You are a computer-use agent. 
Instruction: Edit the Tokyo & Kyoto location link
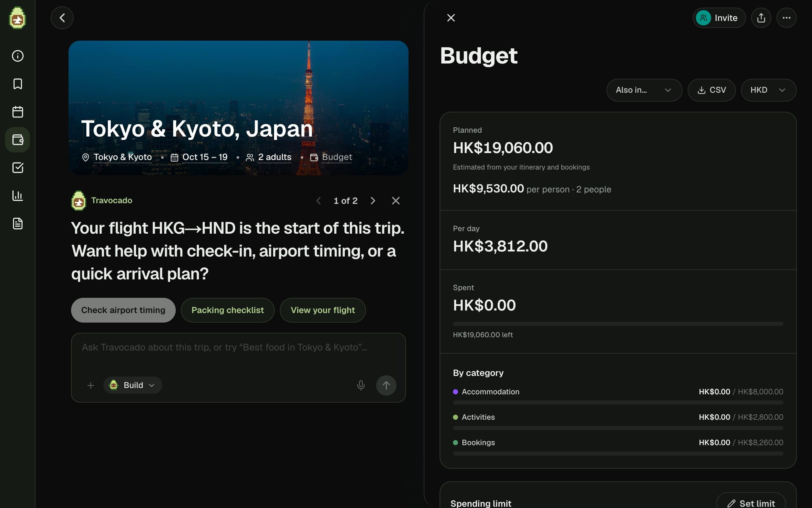122,157
